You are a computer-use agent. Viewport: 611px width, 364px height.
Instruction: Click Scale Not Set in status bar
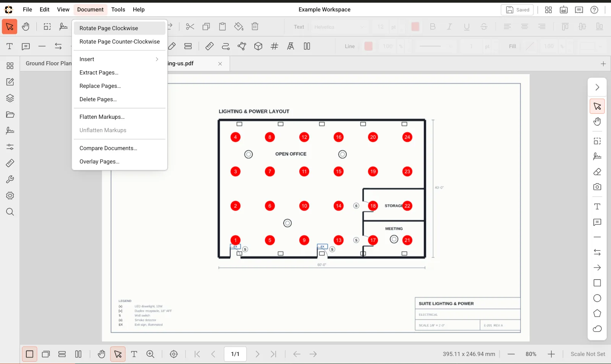click(588, 354)
